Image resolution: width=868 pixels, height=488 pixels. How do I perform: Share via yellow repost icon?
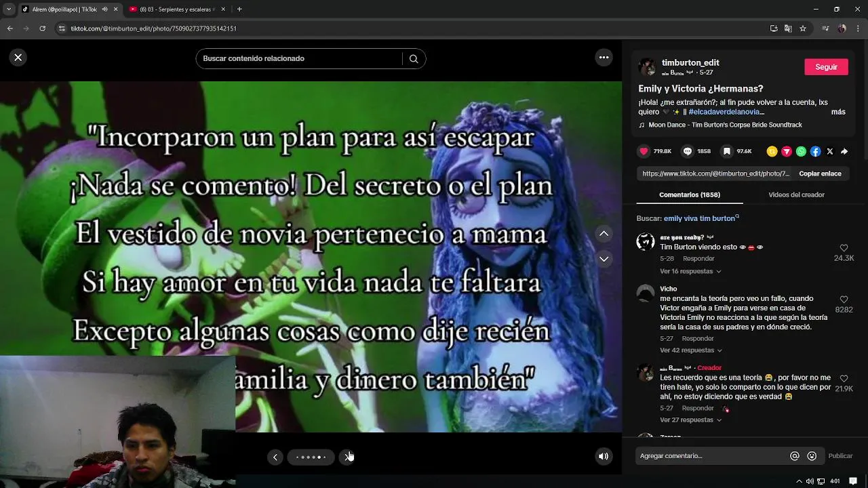click(x=772, y=152)
